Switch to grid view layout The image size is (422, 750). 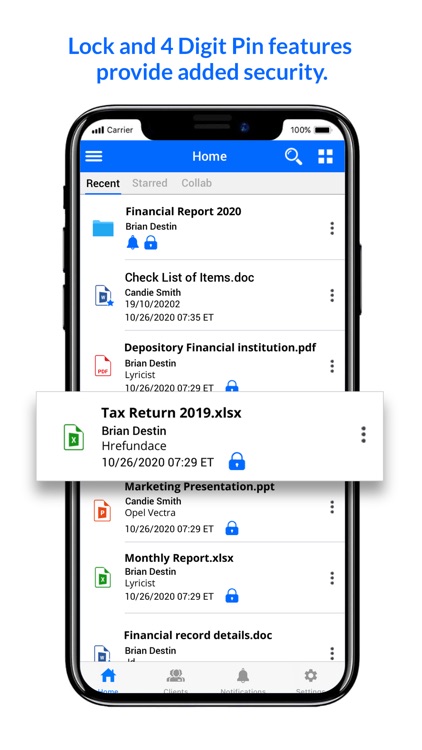pyautogui.click(x=325, y=156)
